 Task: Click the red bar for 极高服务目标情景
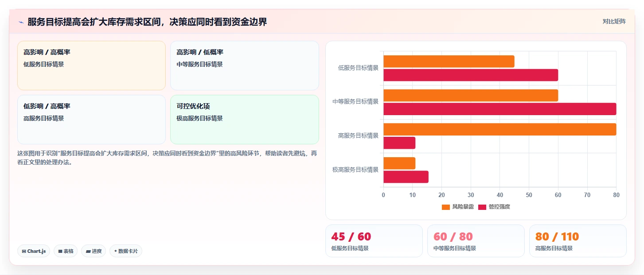coord(406,177)
